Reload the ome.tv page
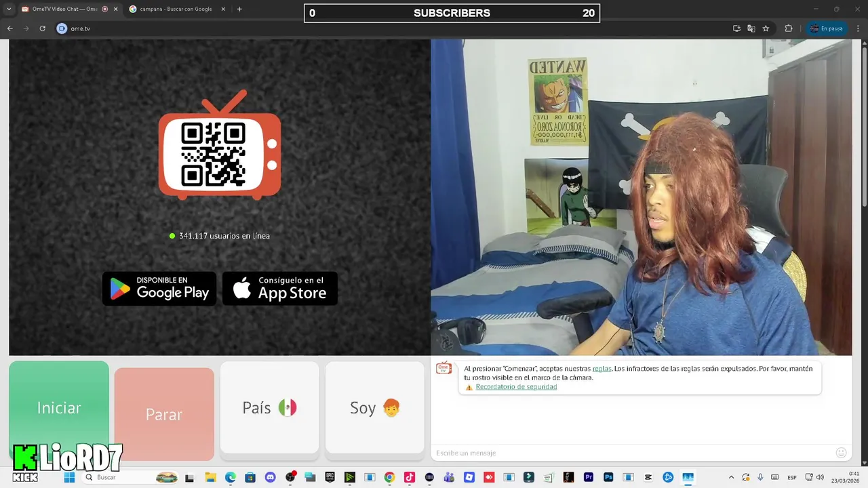 pos(42,28)
